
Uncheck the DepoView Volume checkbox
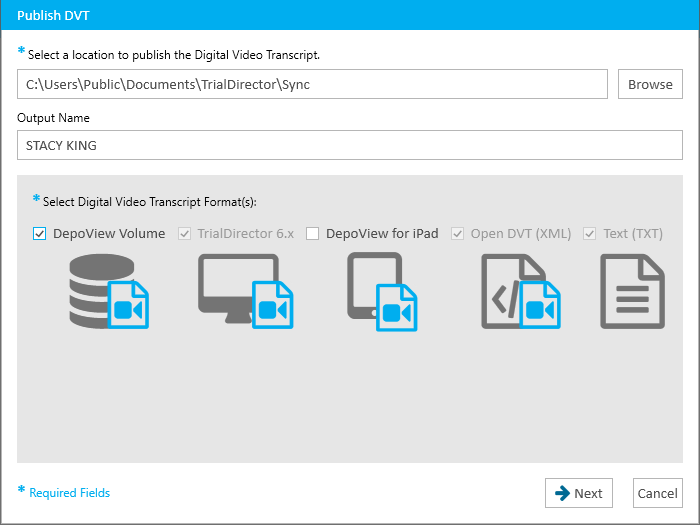coord(39,233)
